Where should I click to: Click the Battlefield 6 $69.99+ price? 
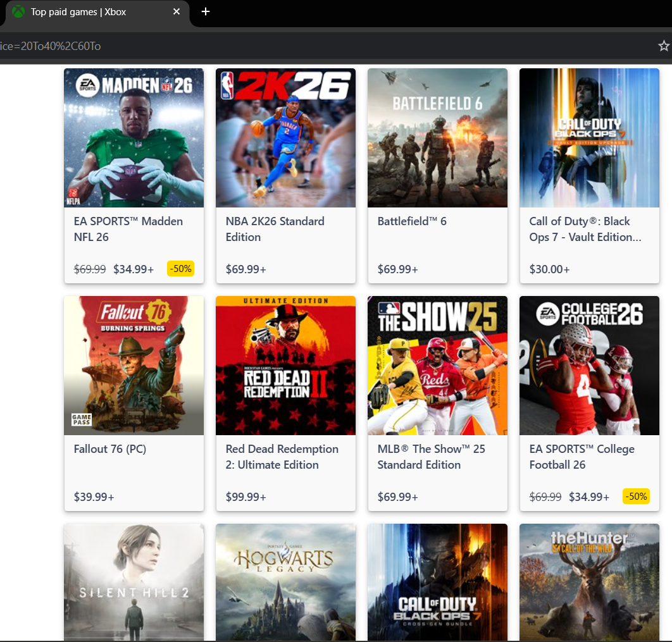coord(397,269)
